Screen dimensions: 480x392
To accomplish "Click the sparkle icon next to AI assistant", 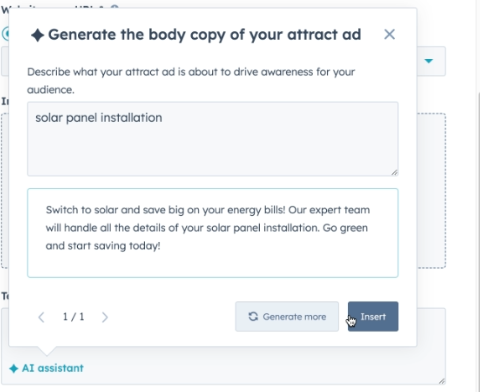I will pyautogui.click(x=14, y=369).
